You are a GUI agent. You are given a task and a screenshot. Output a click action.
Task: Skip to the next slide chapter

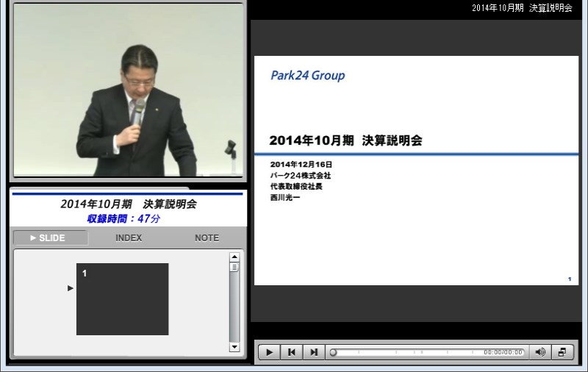click(314, 352)
